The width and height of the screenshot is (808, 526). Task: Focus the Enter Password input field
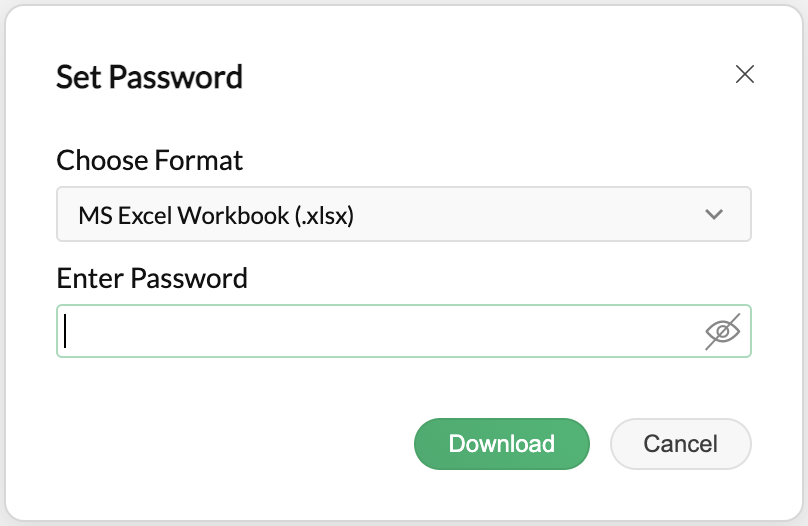point(380,331)
